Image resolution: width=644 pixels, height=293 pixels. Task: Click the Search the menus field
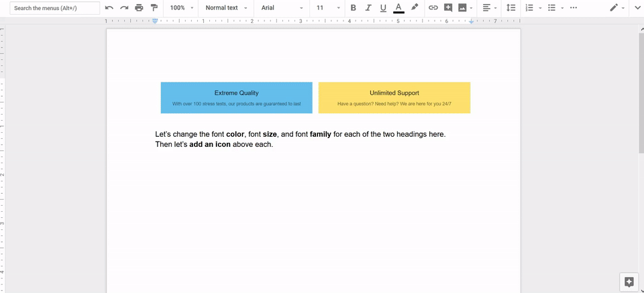point(55,8)
